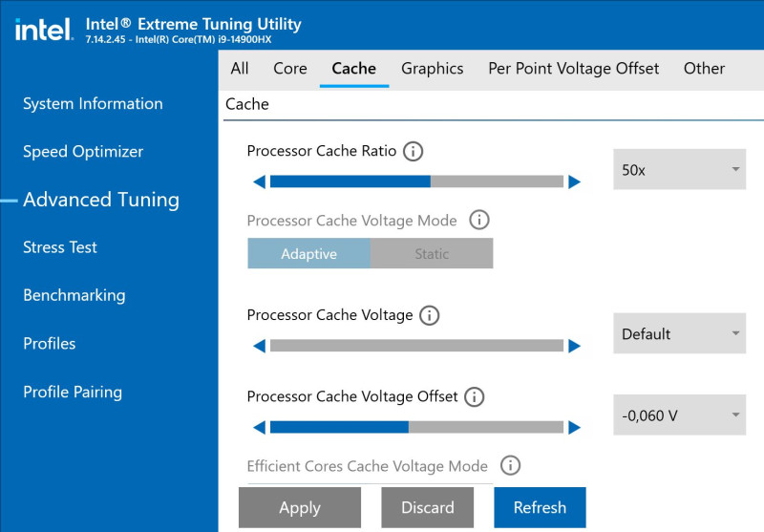
Task: Open info icon next to Processor Cache Voltage
Action: click(429, 315)
